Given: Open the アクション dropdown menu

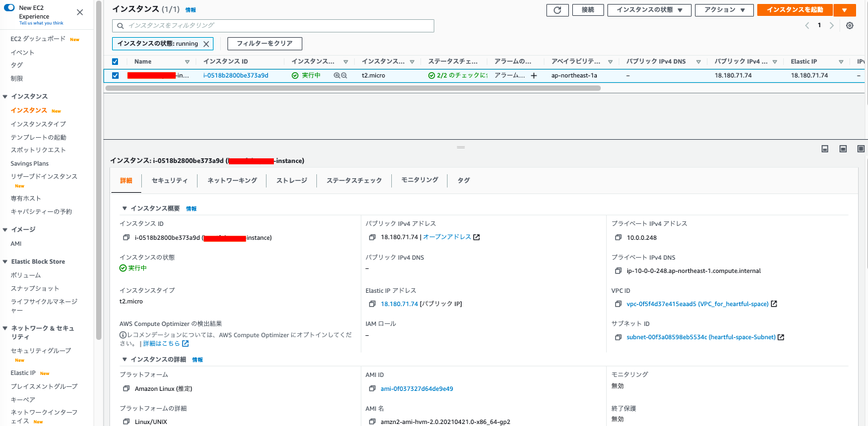Looking at the screenshot, I should pos(724,10).
